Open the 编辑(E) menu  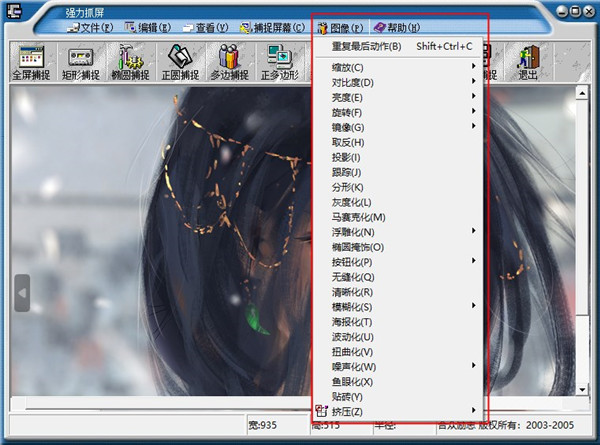pos(148,28)
